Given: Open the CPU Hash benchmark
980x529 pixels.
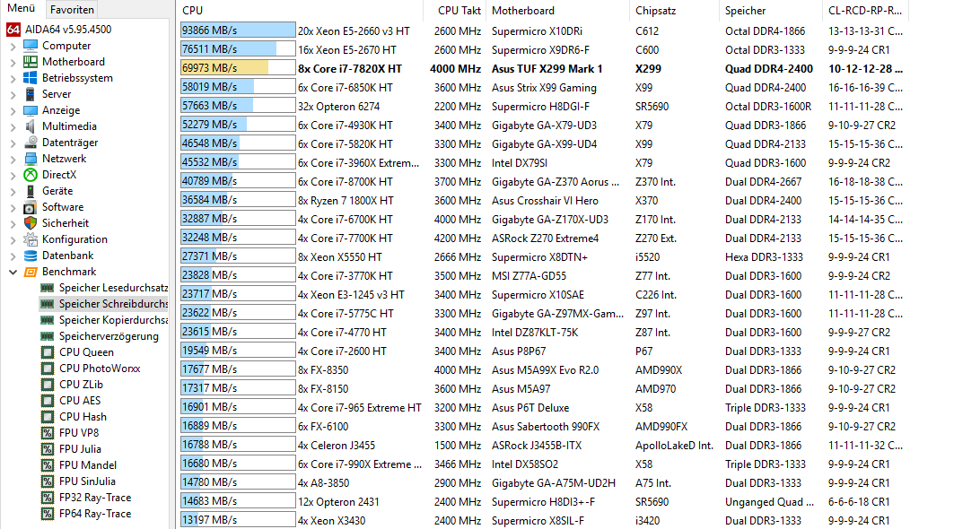Looking at the screenshot, I should [83, 417].
